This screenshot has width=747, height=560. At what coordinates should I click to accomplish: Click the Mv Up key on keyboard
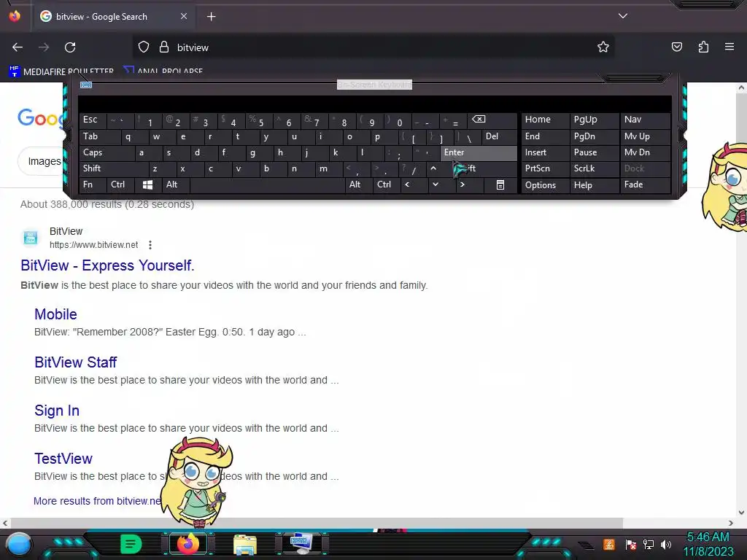645,136
